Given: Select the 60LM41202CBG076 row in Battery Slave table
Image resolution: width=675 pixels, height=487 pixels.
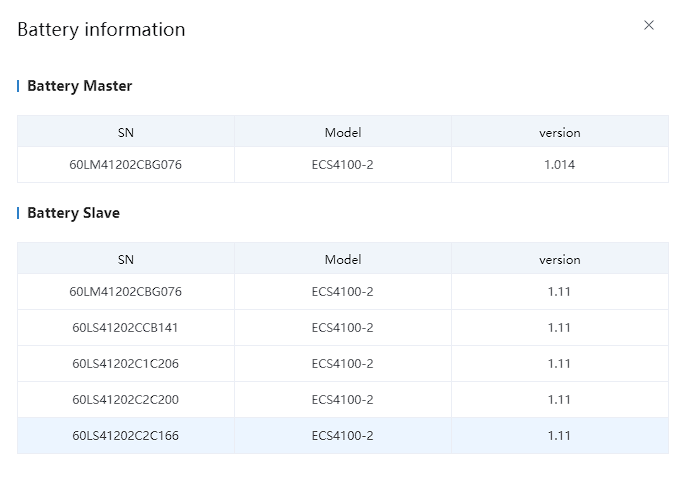Looking at the screenshot, I should point(126,291).
